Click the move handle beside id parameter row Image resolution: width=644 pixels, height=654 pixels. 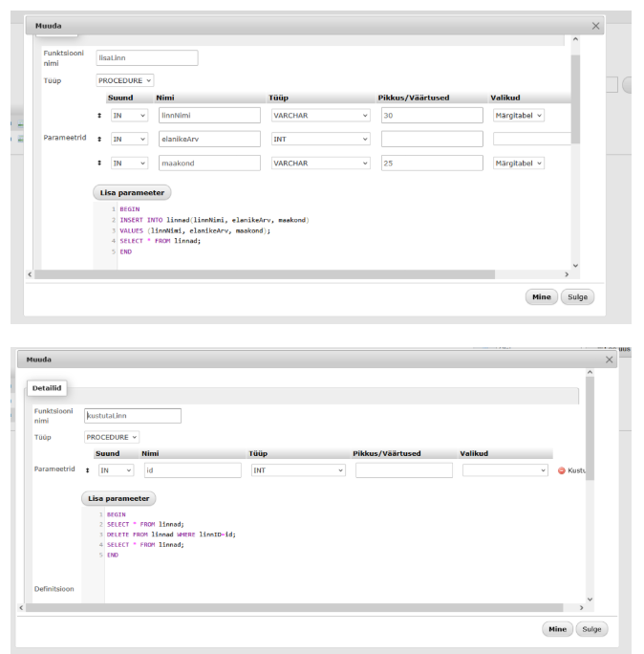[87, 470]
